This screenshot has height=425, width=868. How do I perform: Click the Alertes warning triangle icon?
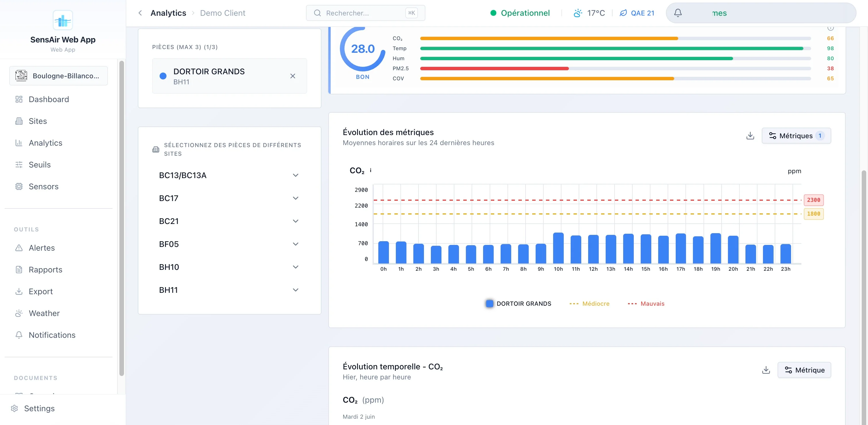click(19, 248)
